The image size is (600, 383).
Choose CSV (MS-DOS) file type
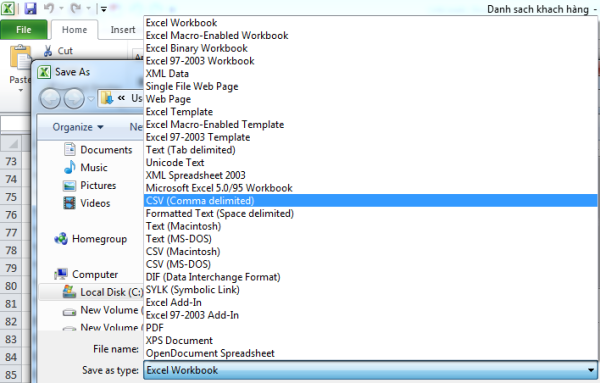tap(370, 264)
